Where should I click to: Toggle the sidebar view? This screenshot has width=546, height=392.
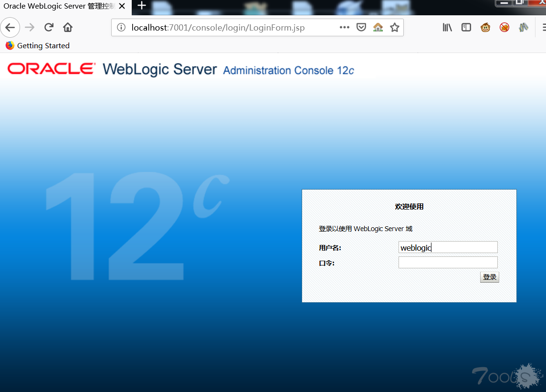pyautogui.click(x=466, y=27)
